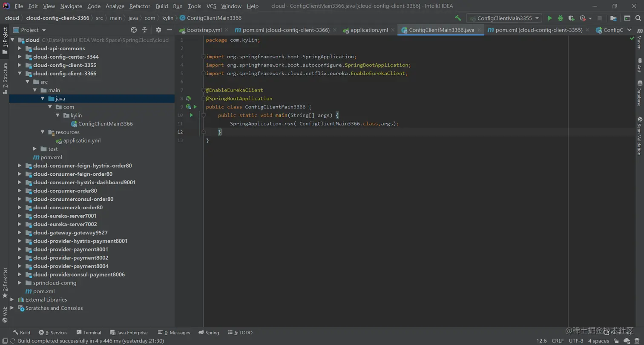Open the run configuration dropdown ConfigClientMain3355
Viewport: 644px width, 345px height.
pos(504,18)
